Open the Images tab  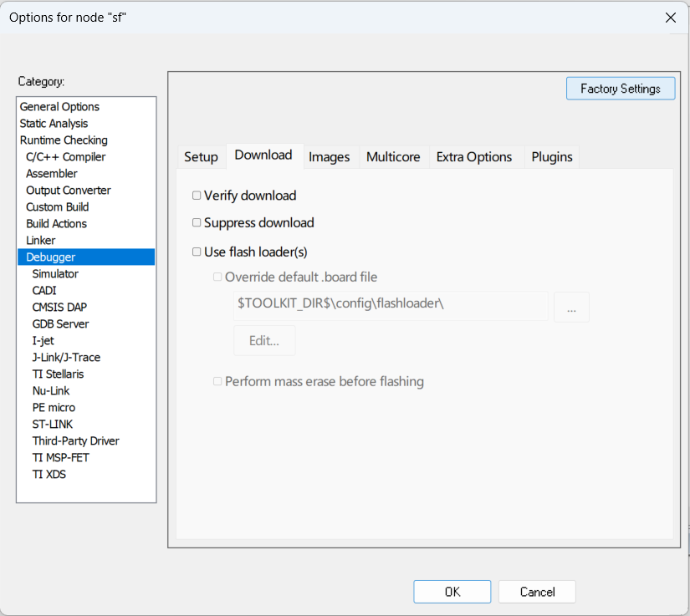tap(329, 157)
